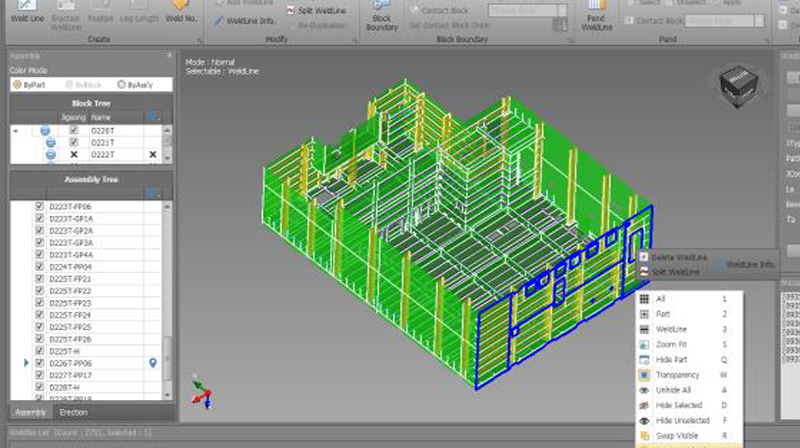Uncheck the D223T-FP06 assembly checkbox
The height and width of the screenshot is (448, 800).
pos(39,207)
